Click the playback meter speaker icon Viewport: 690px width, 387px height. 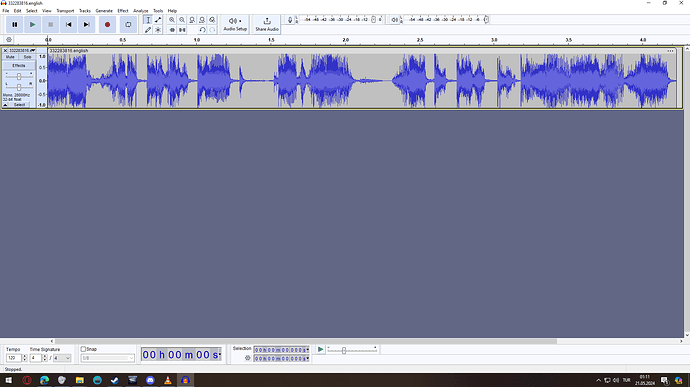click(395, 20)
